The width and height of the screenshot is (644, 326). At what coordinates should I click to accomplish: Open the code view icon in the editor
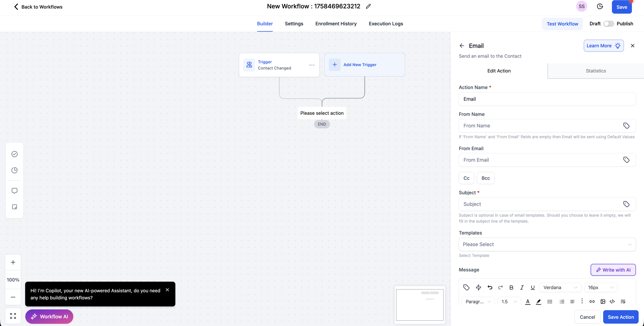point(612,301)
